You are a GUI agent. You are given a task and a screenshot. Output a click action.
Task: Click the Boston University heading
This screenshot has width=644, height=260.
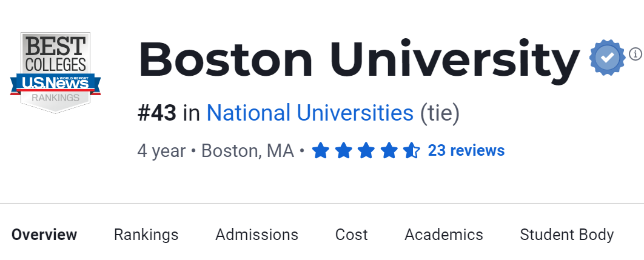click(x=359, y=59)
